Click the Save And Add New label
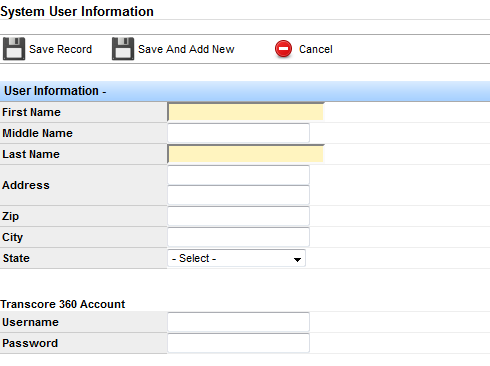490x366 pixels. 186,49
